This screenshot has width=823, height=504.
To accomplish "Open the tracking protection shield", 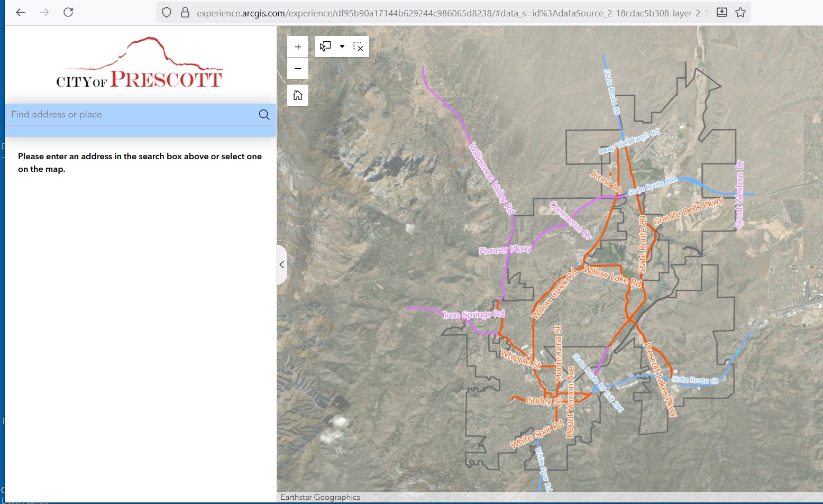I will (x=167, y=12).
